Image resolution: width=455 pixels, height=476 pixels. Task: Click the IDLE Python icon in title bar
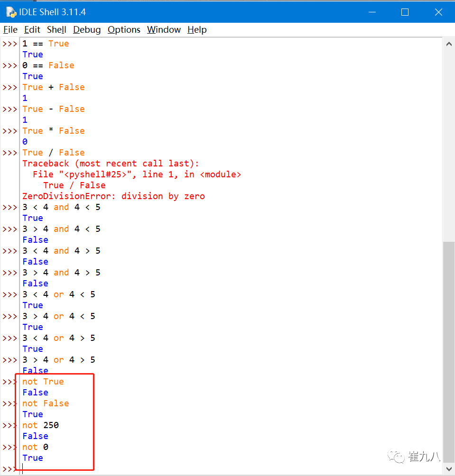(11, 12)
